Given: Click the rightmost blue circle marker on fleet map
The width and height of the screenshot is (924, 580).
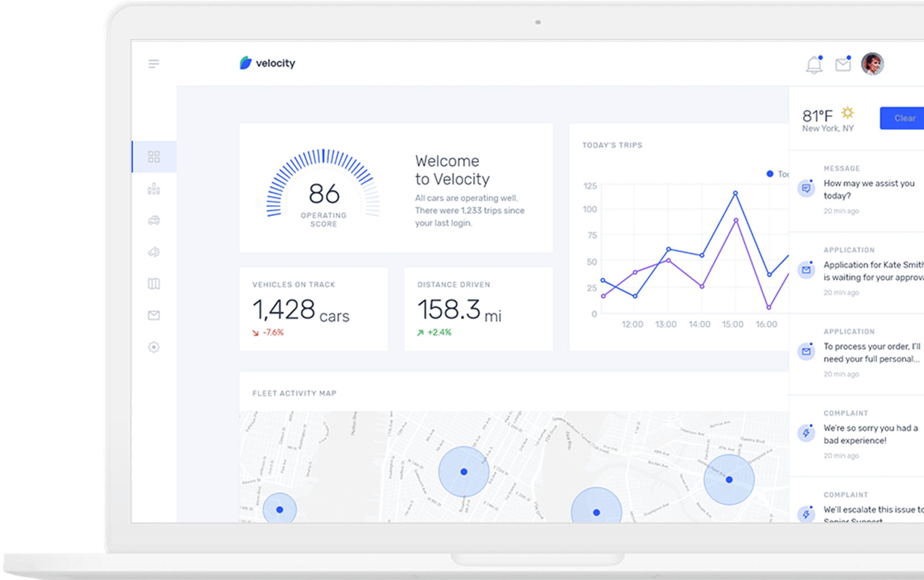Looking at the screenshot, I should click(729, 480).
